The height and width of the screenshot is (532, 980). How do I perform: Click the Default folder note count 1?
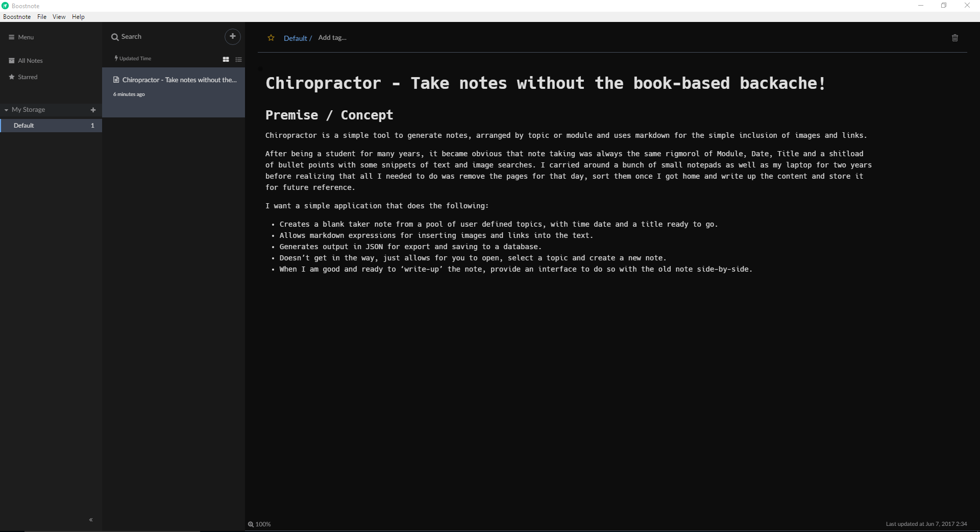point(92,126)
